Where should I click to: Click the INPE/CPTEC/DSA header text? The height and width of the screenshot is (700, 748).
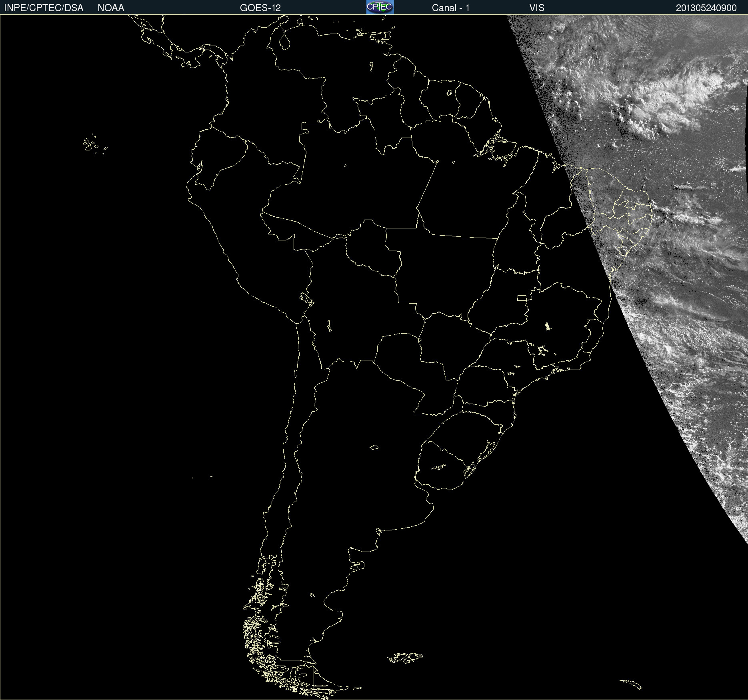point(44,8)
